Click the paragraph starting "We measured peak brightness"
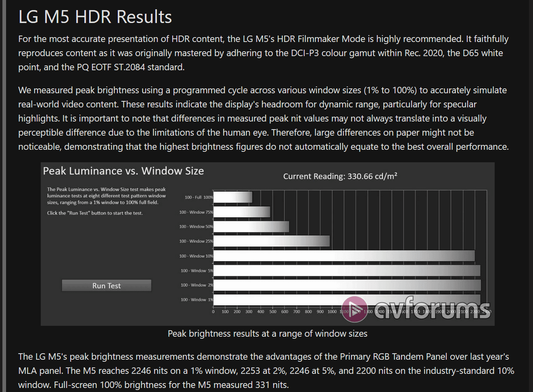The height and width of the screenshot is (392, 533). [263, 118]
